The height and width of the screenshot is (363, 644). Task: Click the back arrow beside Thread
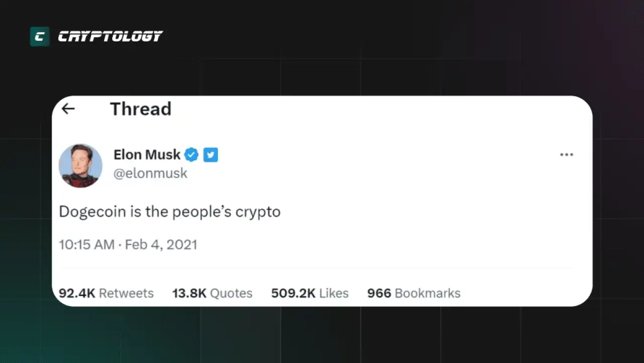pos(68,109)
